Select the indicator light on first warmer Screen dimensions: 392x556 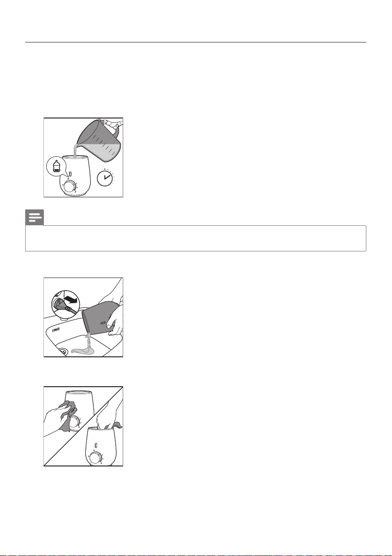pos(70,174)
